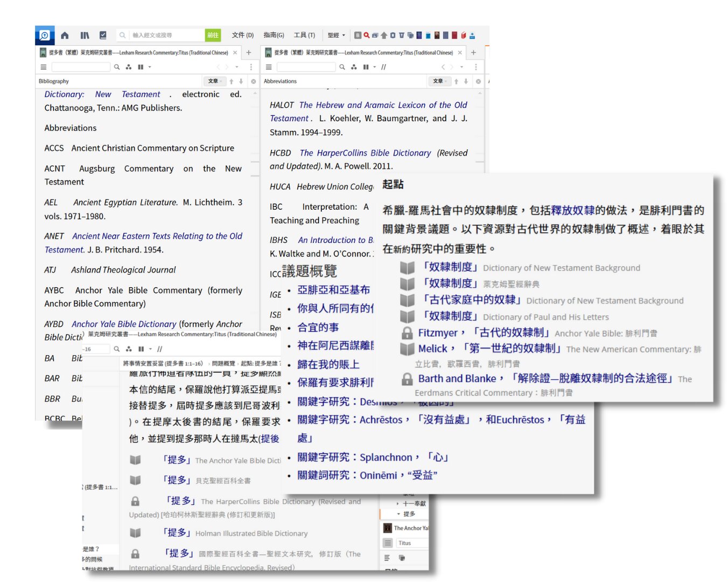Viewport: 728px width, 583px height.
Task: Click the gray up-arrow shortcut icon
Action: (384, 36)
